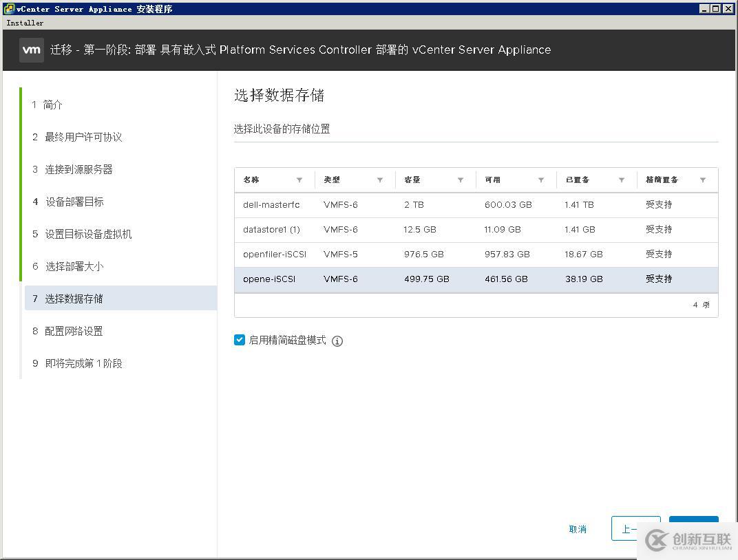Open the Installer menu
Screen dimensions: 738x560
(x=25, y=23)
